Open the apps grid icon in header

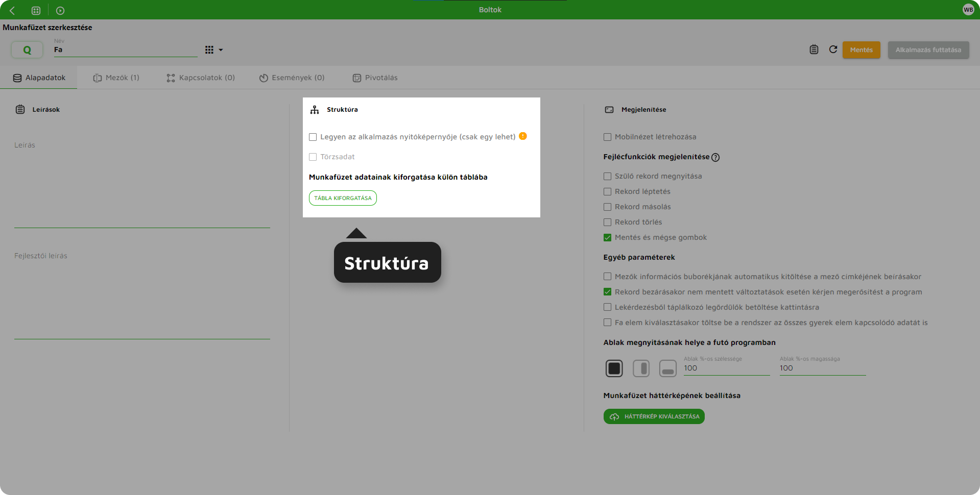(36, 10)
